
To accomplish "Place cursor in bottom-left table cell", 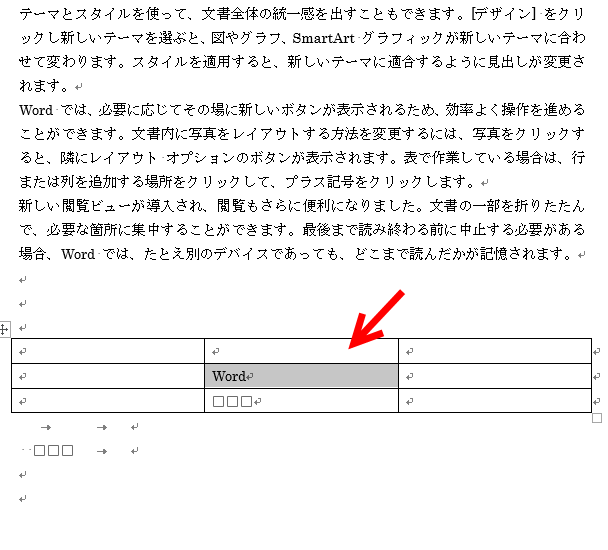I will (x=107, y=401).
